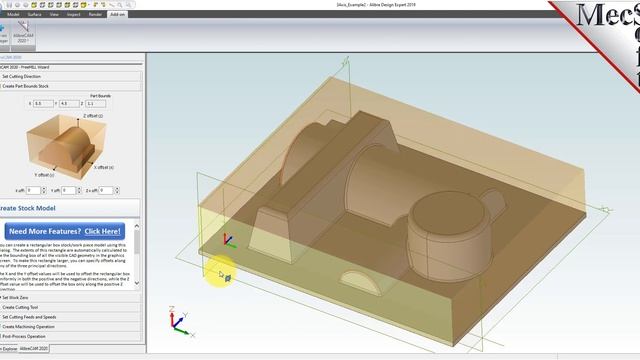Click the Part Bounds Z value field
Screen dimensions: 640x360
(96, 104)
